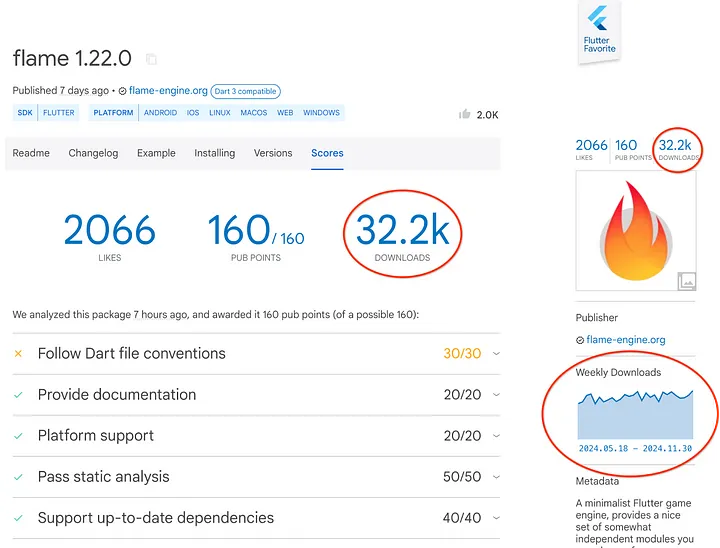This screenshot has width=720, height=548.
Task: Click the PLATFORM tag label
Action: (x=113, y=113)
